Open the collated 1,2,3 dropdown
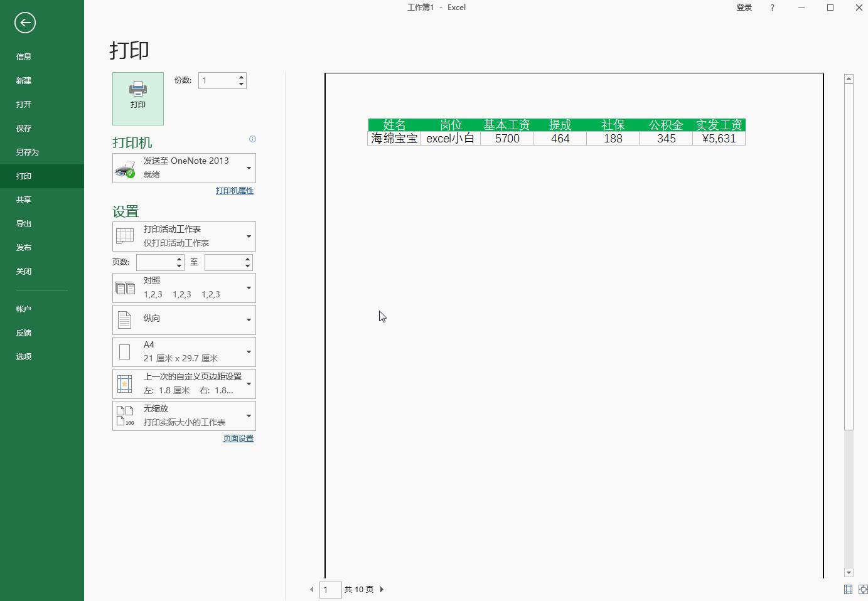Image resolution: width=868 pixels, height=601 pixels. [184, 288]
